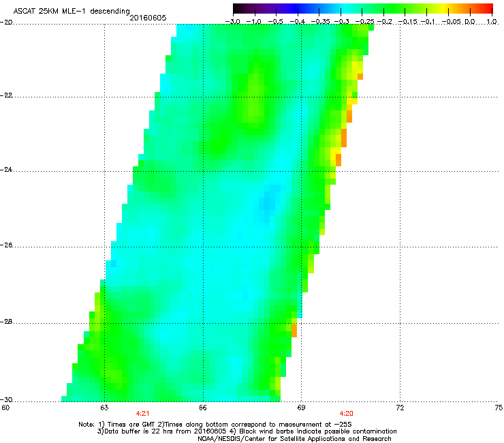Click the longitude label 72

tap(400, 408)
